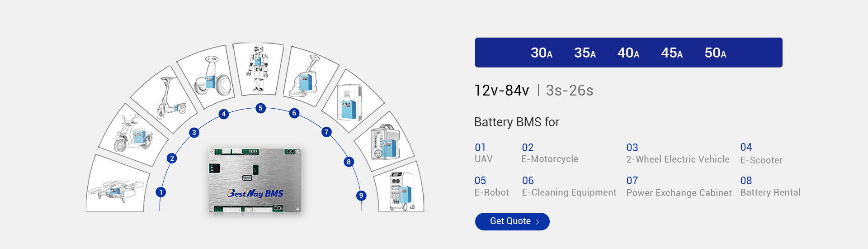Select numbered marker 9 on arc
This screenshot has width=868, height=249.
(x=361, y=196)
